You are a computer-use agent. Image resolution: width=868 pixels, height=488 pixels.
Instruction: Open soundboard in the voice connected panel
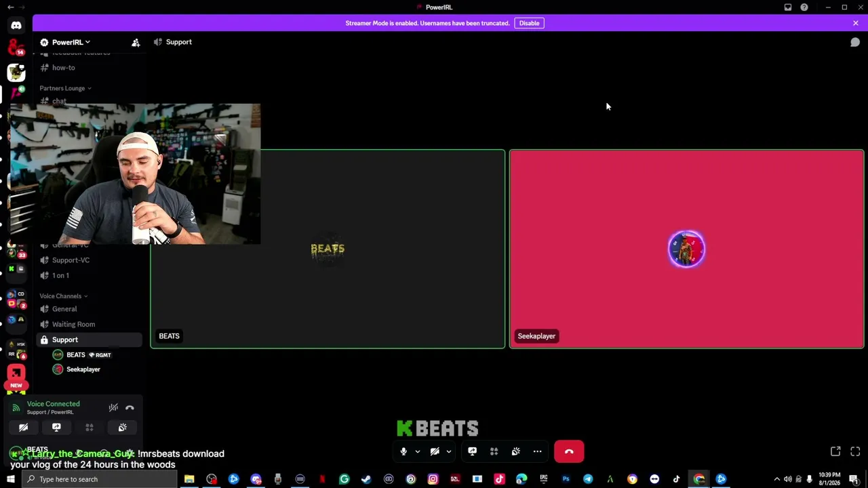[x=122, y=428]
